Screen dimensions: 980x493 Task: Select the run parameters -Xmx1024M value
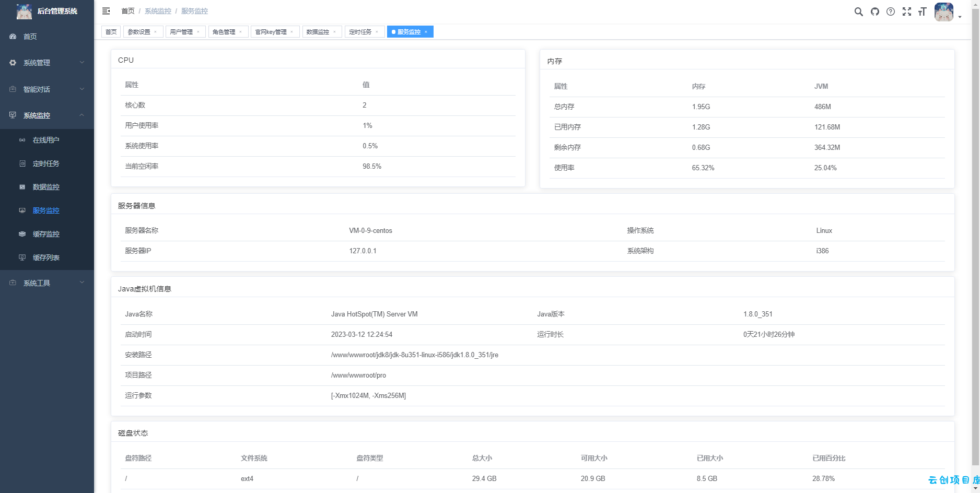[x=368, y=395]
